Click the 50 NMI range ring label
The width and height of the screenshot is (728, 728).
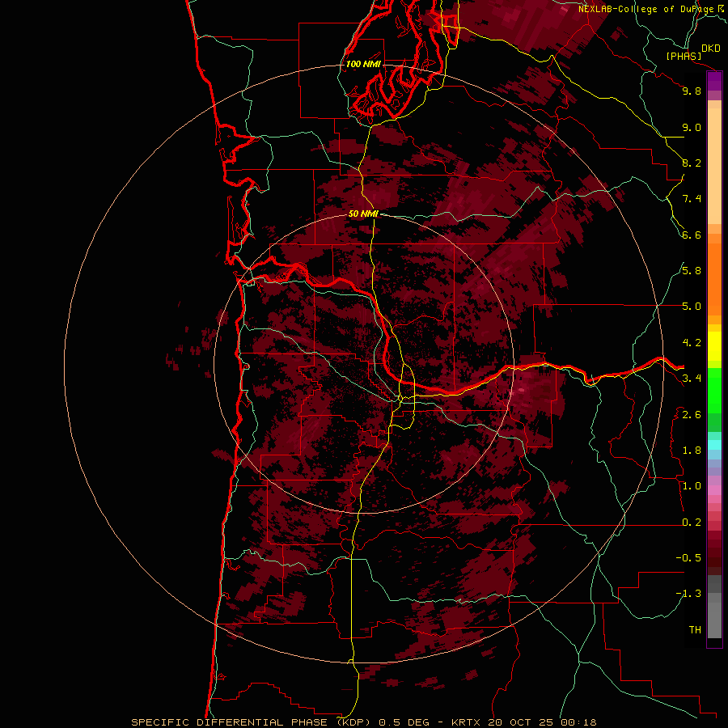363,214
